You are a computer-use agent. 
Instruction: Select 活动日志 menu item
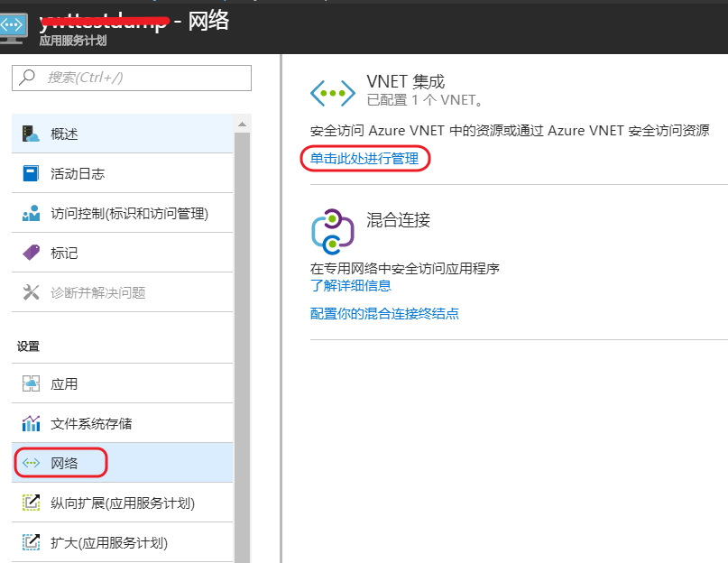point(78,173)
